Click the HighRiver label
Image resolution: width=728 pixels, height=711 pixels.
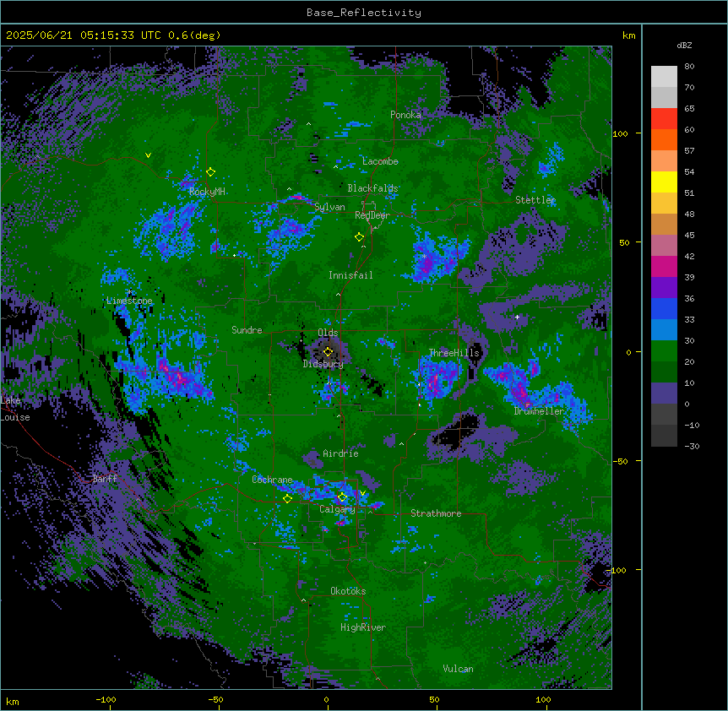[363, 627]
